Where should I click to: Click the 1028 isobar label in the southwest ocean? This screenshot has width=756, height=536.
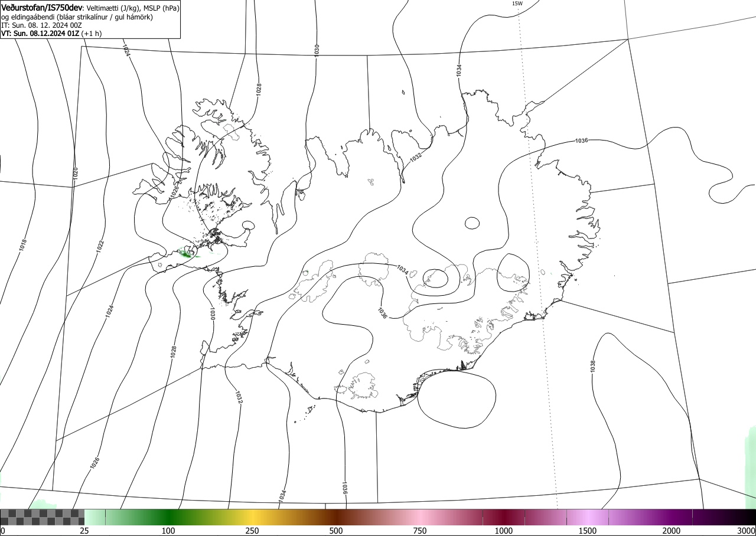pyautogui.click(x=173, y=352)
